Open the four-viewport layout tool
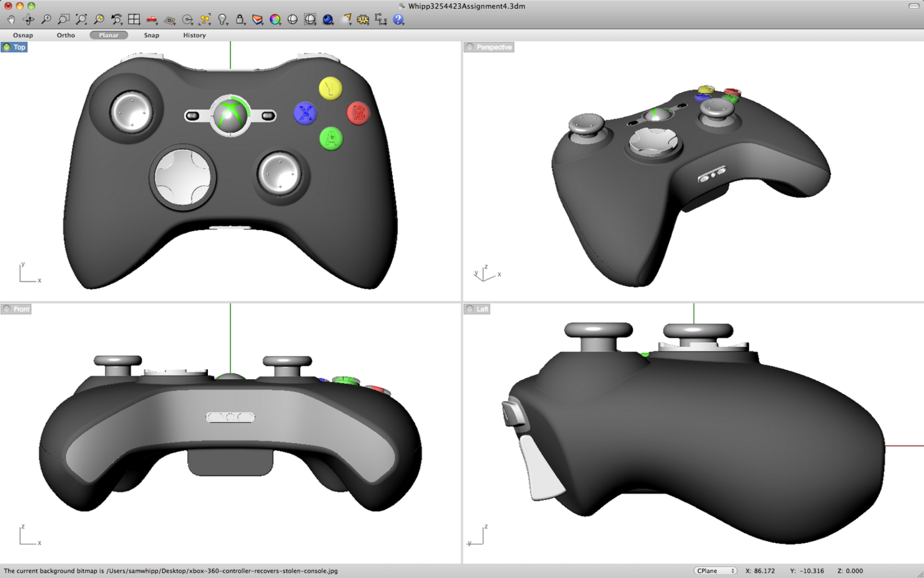Viewport: 924px width, 578px height. click(x=133, y=20)
